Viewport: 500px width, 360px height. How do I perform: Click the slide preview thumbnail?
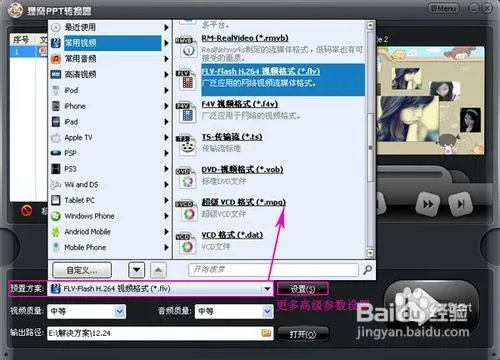coord(431,101)
